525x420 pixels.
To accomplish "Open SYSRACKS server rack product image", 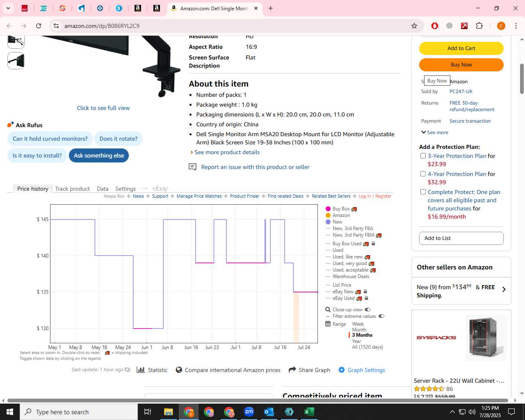I will pos(486,338).
